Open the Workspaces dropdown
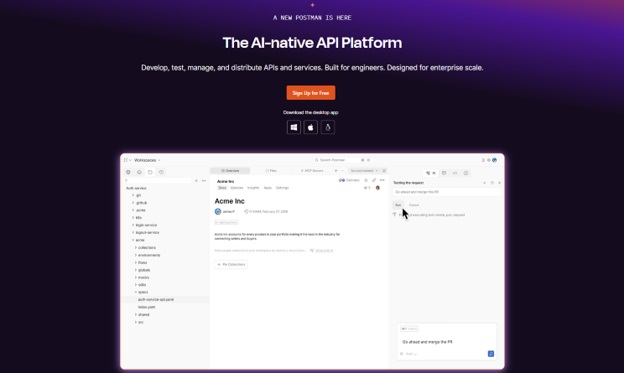The image size is (624, 373). click(x=147, y=160)
